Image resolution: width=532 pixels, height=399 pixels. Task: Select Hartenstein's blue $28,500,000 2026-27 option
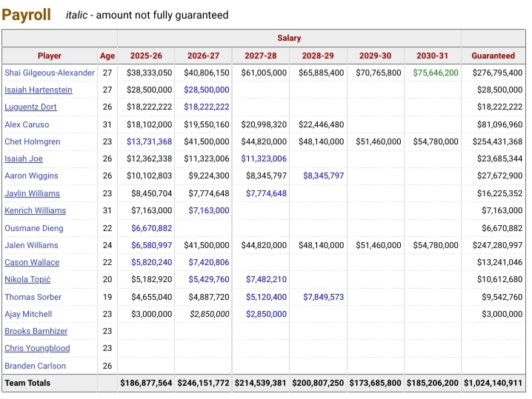pyautogui.click(x=207, y=90)
